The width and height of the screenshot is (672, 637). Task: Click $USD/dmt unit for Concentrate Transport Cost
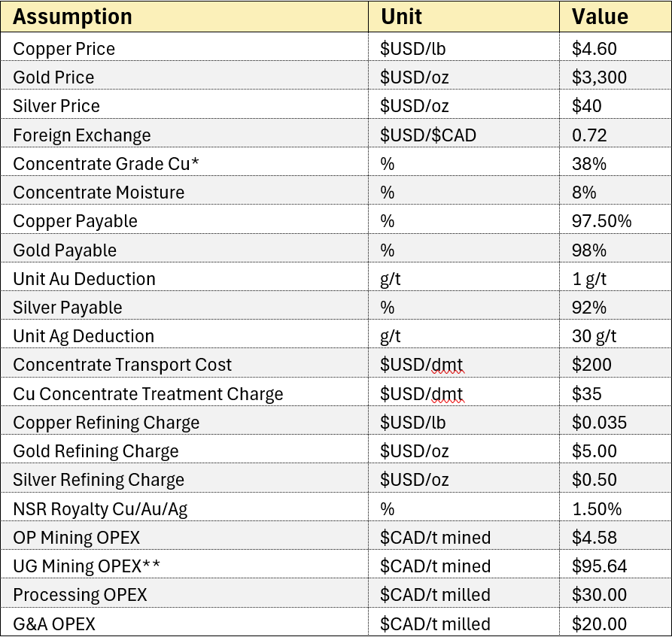pyautogui.click(x=421, y=366)
